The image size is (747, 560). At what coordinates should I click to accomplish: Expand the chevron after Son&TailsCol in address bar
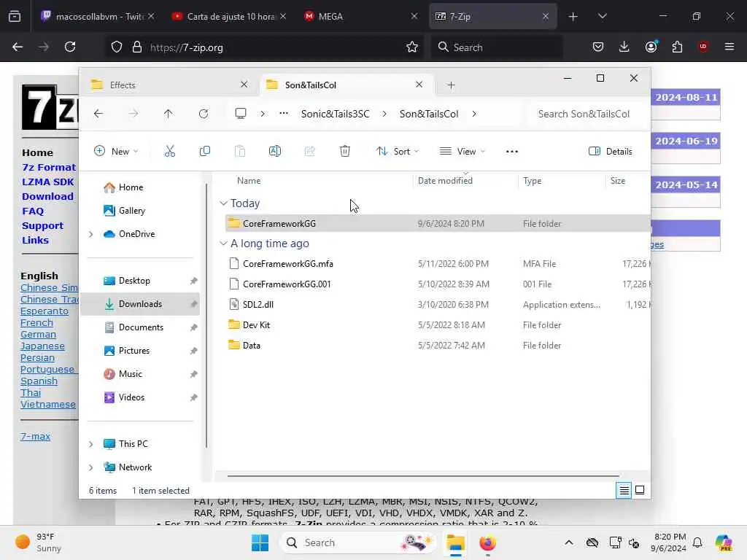pyautogui.click(x=474, y=114)
